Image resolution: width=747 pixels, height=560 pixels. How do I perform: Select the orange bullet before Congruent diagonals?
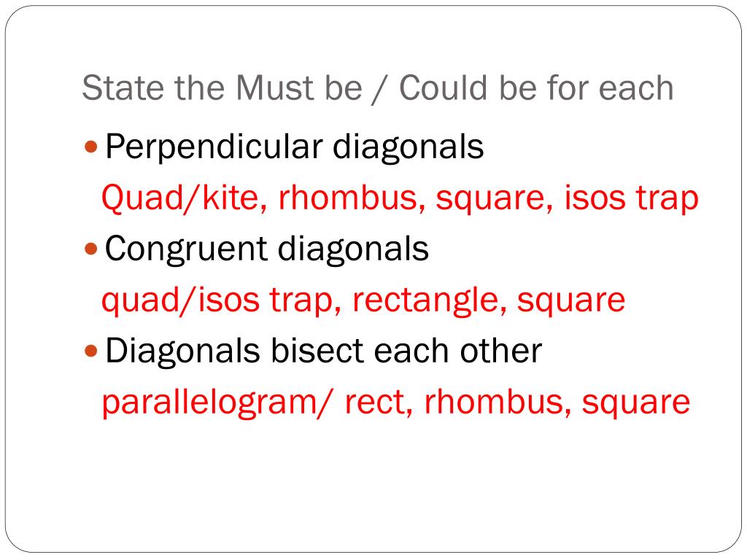(90, 249)
